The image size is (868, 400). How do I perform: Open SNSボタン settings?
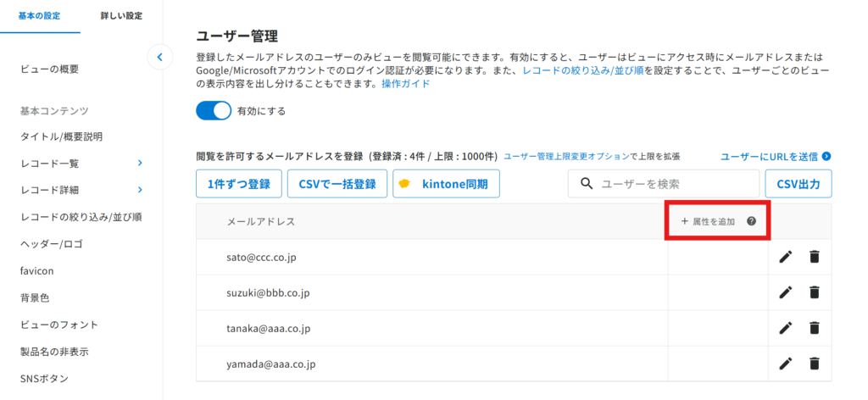pos(44,379)
